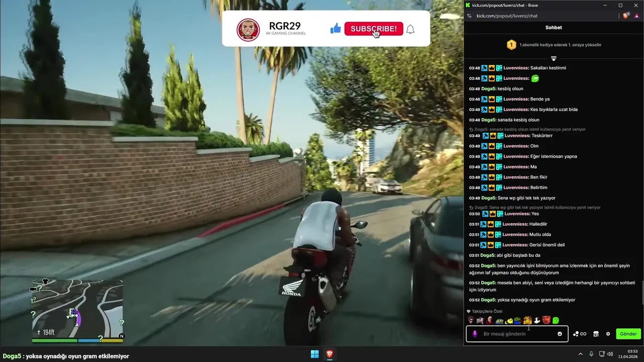Click message 'Teşkürlerr'
The height and width of the screenshot is (362, 644).
click(542, 136)
